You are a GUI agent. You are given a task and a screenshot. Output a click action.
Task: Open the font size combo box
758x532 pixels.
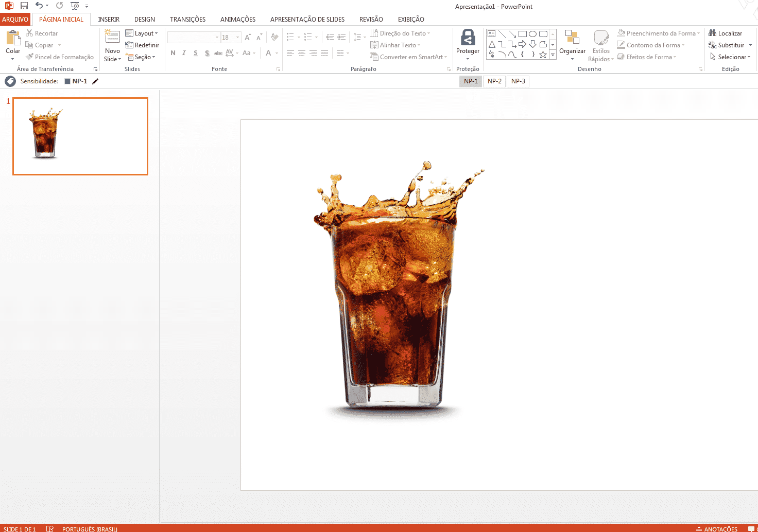click(x=231, y=37)
